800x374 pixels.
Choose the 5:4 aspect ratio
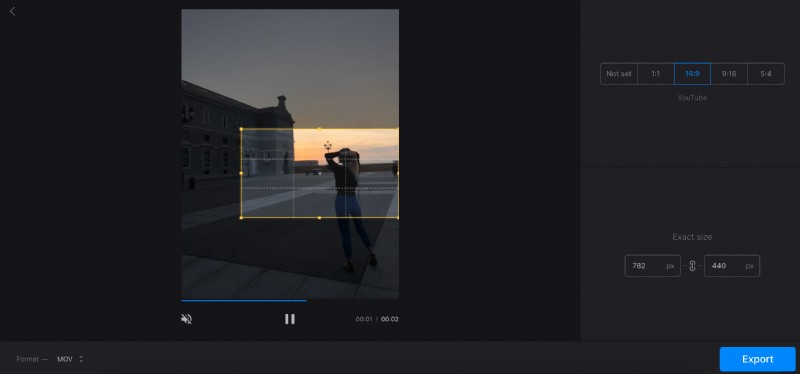coord(766,73)
